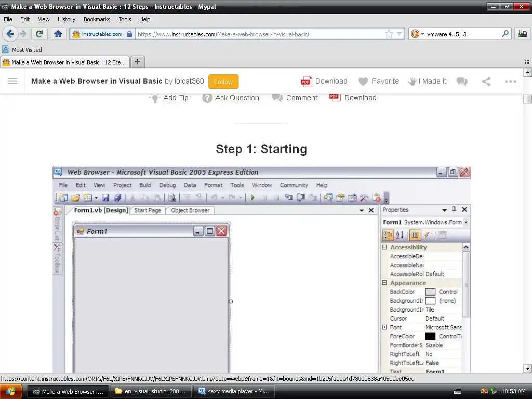
Task: Bookmark this page with the star icon
Action: pyautogui.click(x=389, y=34)
